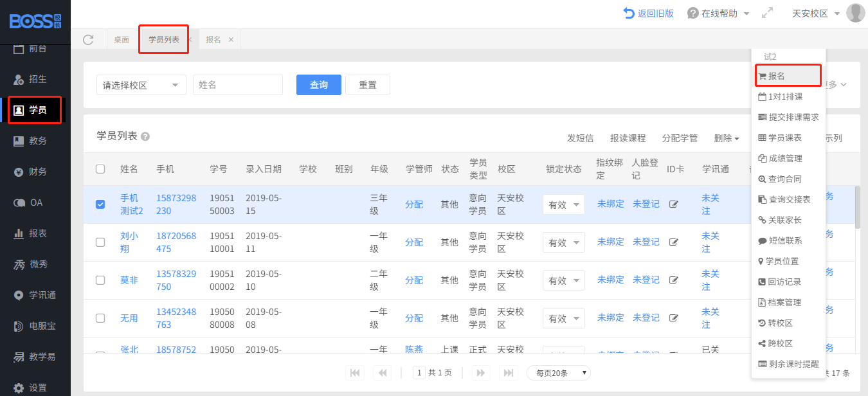
Task: Close the 学员列表 tab
Action: tap(190, 40)
